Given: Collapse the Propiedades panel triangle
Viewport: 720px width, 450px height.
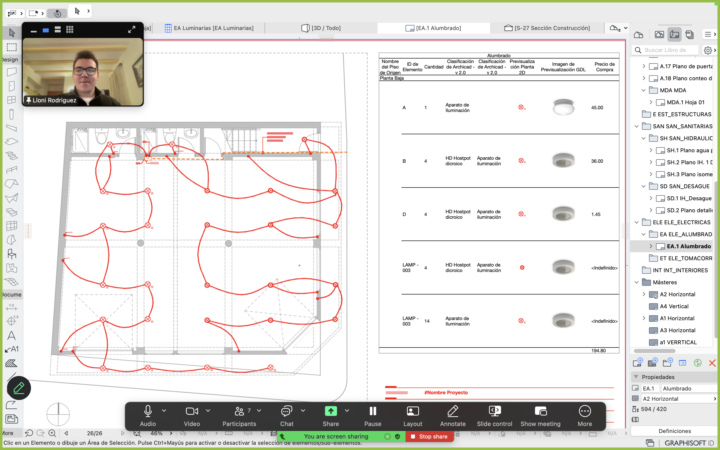Looking at the screenshot, I should [636, 377].
